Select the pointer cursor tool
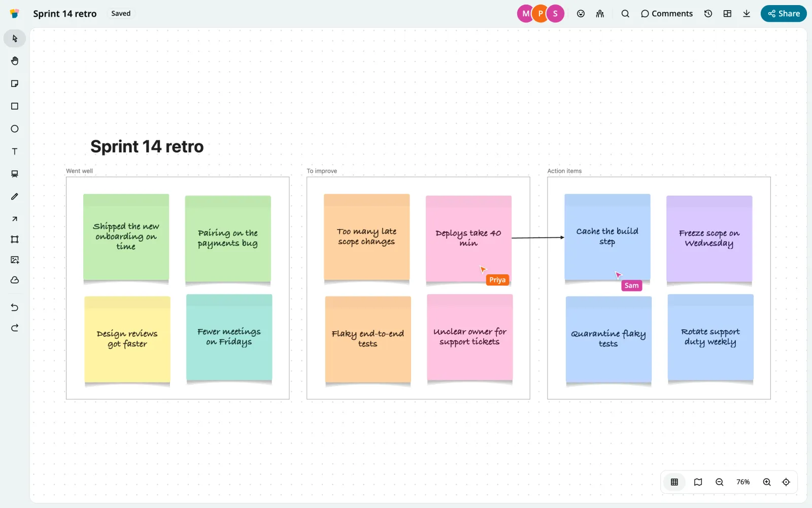The height and width of the screenshot is (508, 812). click(15, 39)
